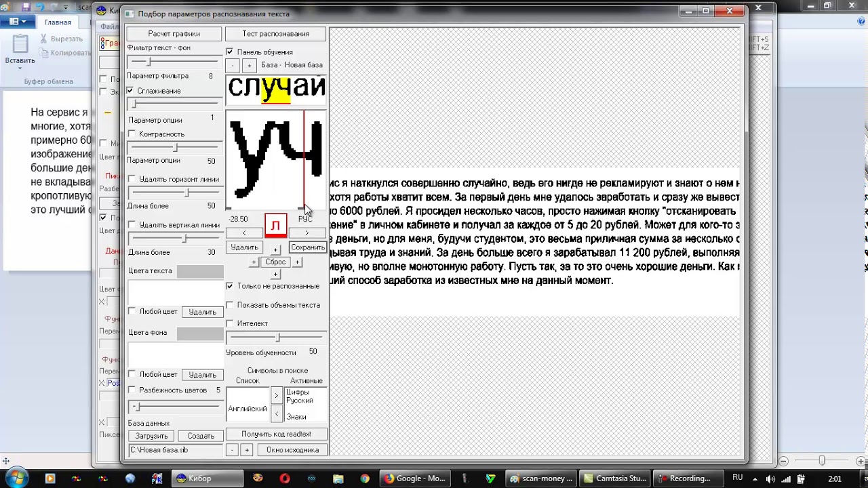868x488 pixels.
Task: Go to next symbol with right arrow
Action: [x=307, y=233]
